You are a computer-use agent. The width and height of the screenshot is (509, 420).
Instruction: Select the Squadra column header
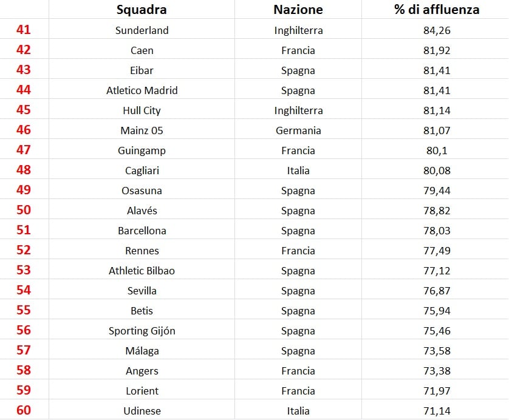[142, 9]
